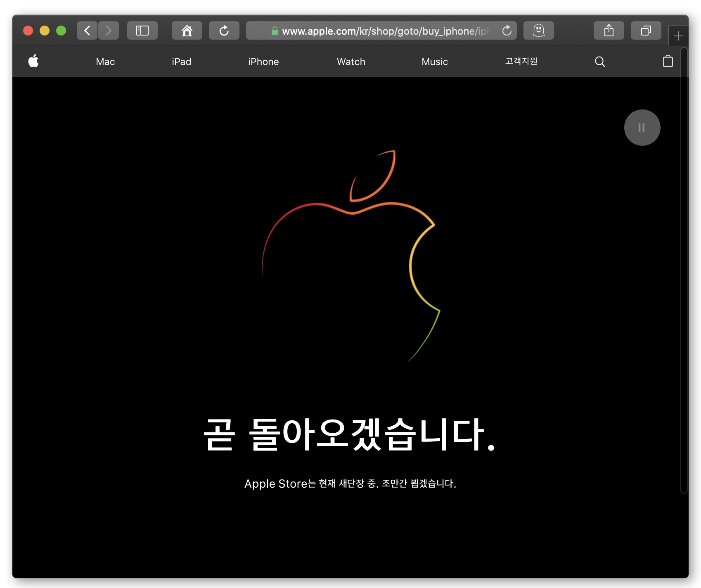Open the 고객지원 support navigation item
Screen dimensions: 701x588
(x=521, y=61)
